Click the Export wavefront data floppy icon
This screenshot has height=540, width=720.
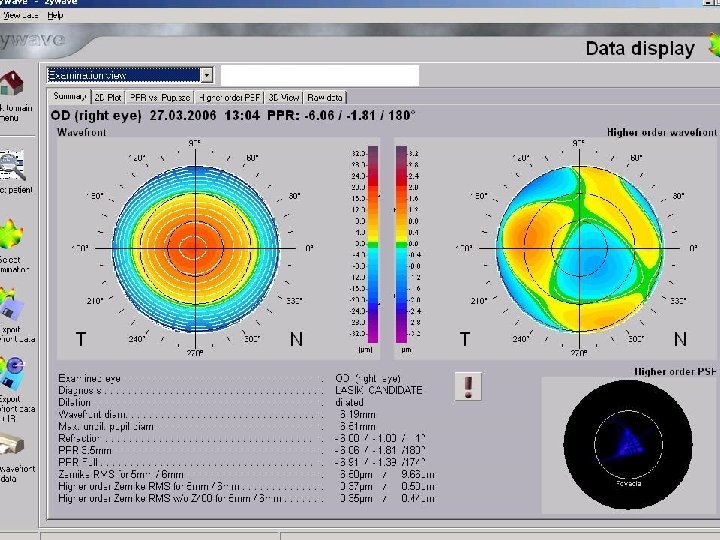pyautogui.click(x=12, y=307)
